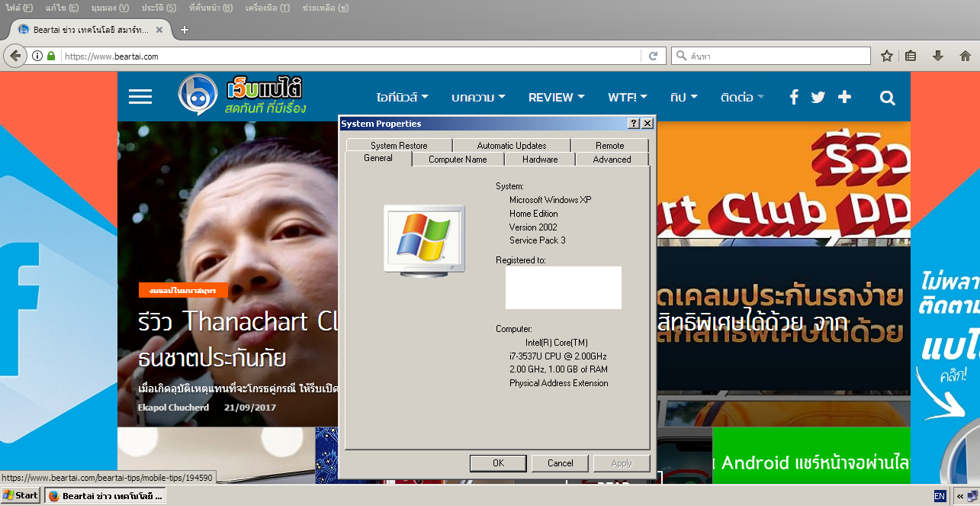Click the search magnifier in search box

coord(680,56)
